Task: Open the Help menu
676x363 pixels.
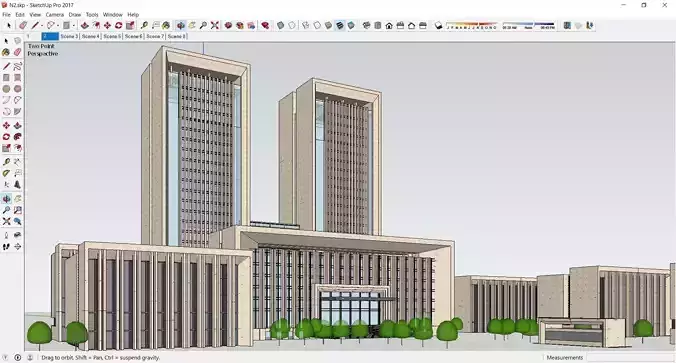Action: [133, 15]
